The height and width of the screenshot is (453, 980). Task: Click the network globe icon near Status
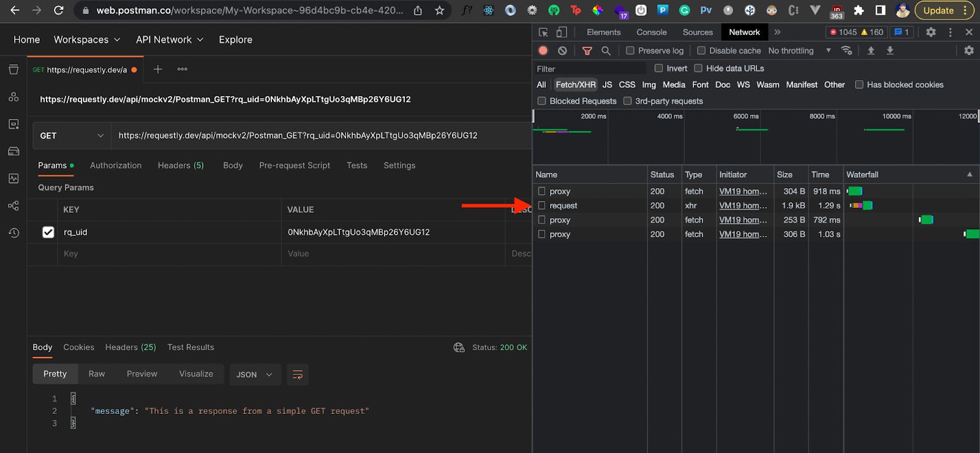(x=459, y=348)
